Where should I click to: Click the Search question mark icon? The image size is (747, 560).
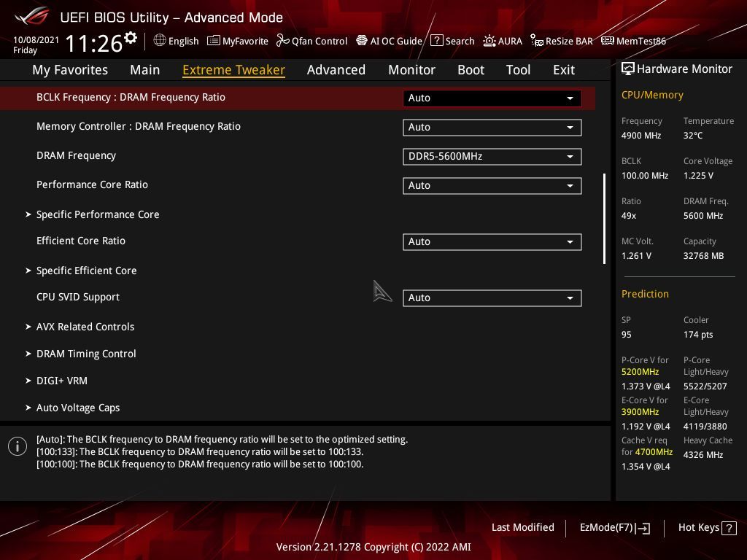click(x=436, y=41)
